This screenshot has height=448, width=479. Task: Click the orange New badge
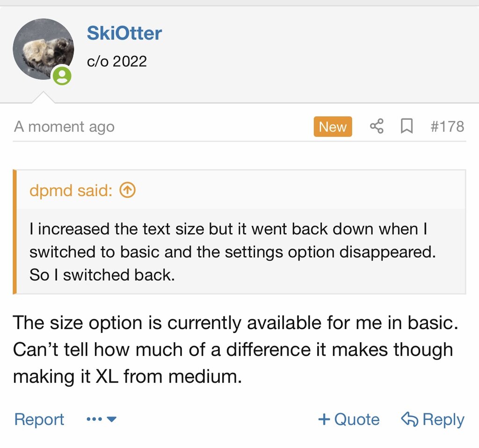[333, 126]
